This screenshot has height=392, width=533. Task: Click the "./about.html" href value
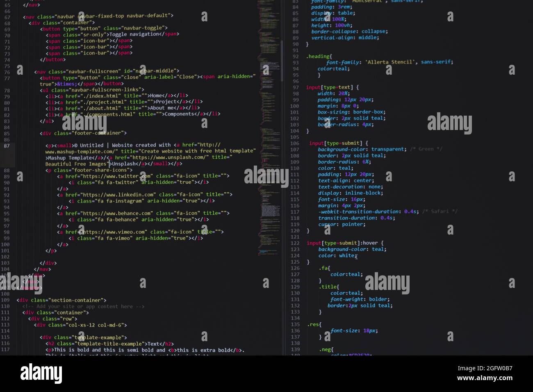click(101, 108)
